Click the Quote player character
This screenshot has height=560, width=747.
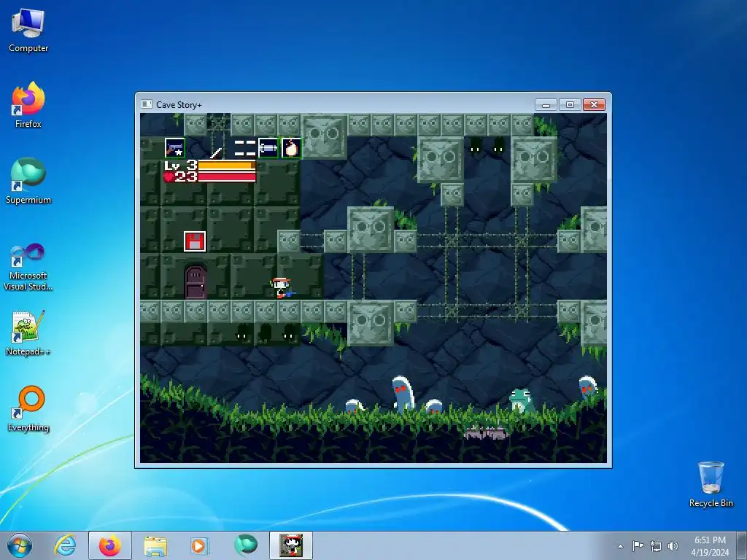pos(281,288)
